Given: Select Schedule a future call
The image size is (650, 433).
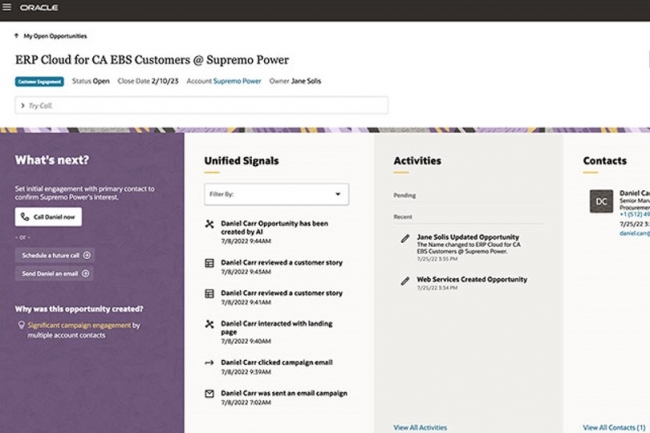Looking at the screenshot, I should (x=55, y=255).
